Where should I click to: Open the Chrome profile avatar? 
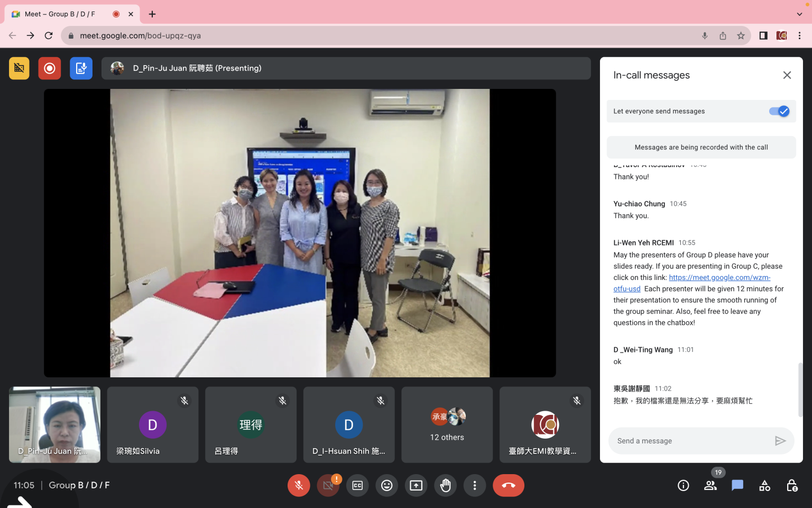[x=781, y=35]
